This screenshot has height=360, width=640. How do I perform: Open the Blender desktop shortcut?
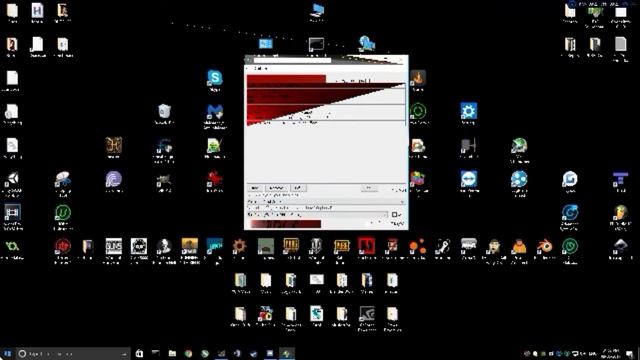(x=544, y=246)
